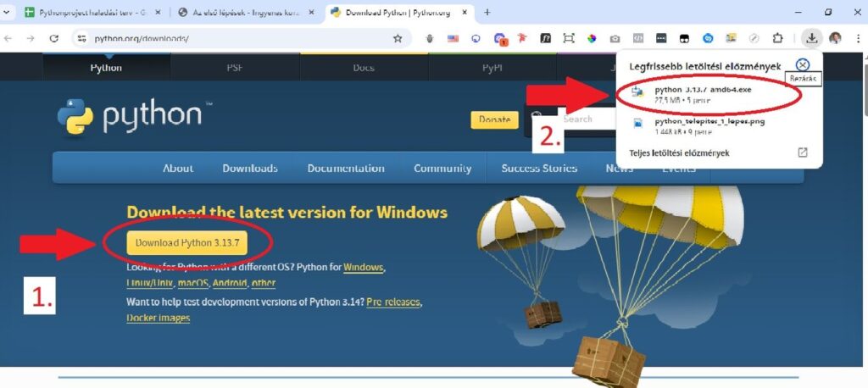
Task: Click the Downloads toolbar icon
Action: coord(811,38)
